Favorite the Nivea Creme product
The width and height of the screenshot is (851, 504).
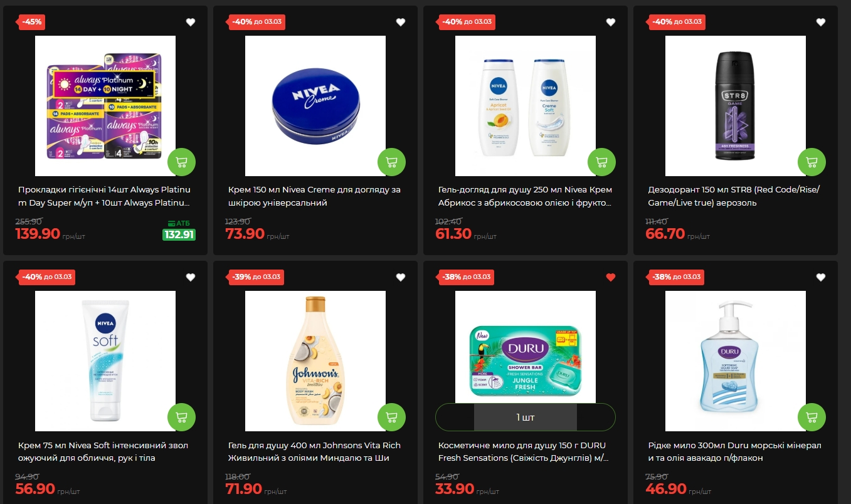point(401,22)
